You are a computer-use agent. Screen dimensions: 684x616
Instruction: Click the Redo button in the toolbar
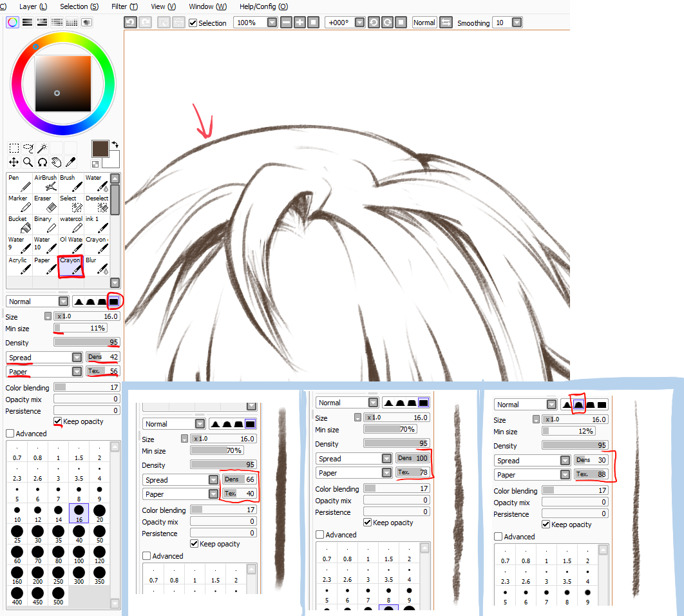click(x=146, y=23)
